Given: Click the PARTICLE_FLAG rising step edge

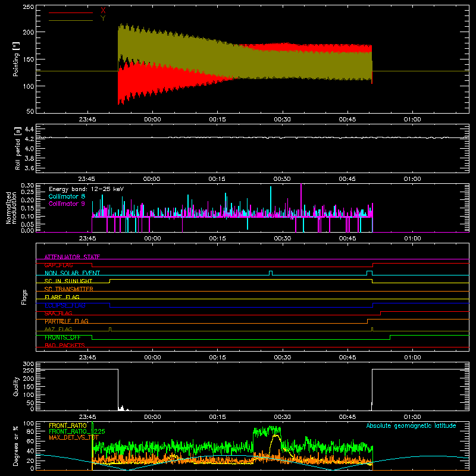Looking at the screenshot, I should coord(367,321).
